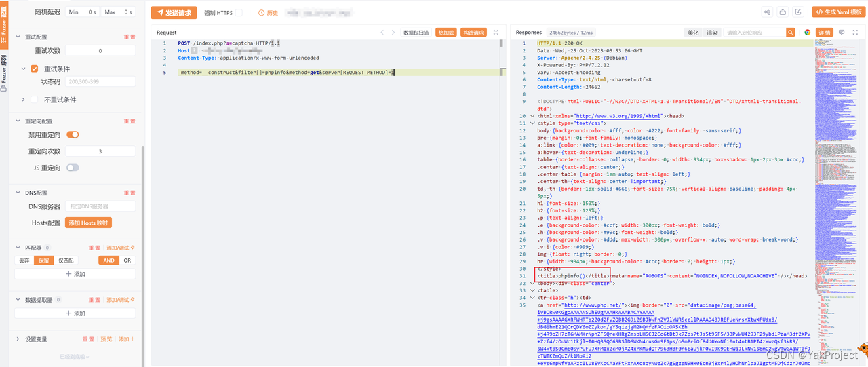Click the 美化 beautify tab
Viewport: 868px width, 367px height.
[692, 33]
